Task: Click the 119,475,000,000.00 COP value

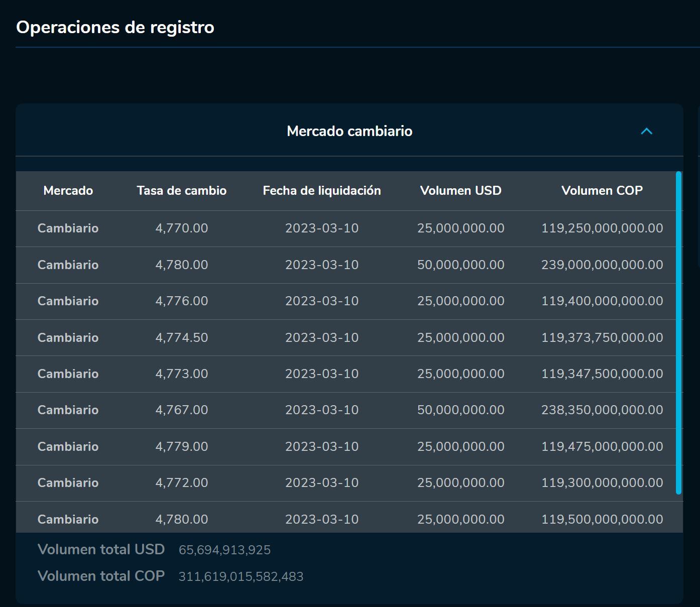Action: tap(603, 446)
